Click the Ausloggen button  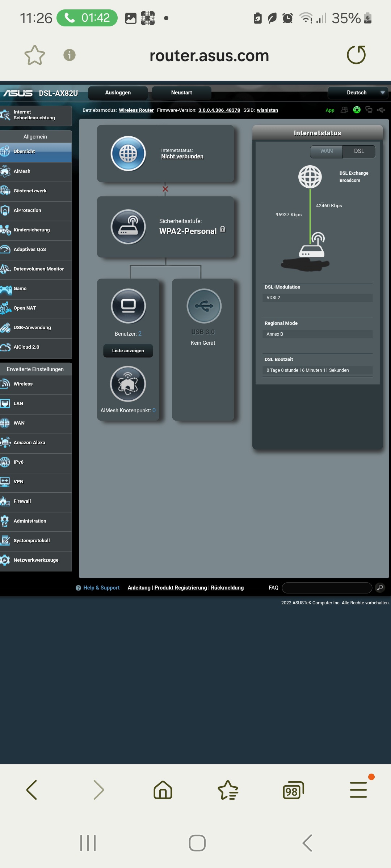(x=118, y=93)
